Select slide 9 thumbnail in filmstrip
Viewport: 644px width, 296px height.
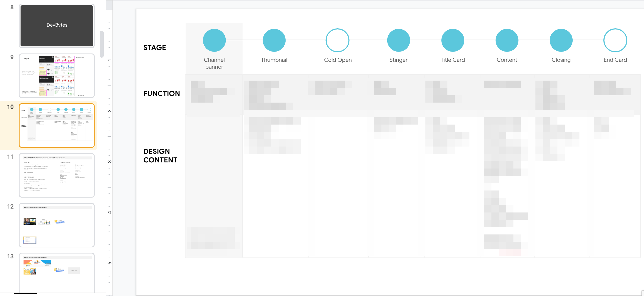tap(57, 76)
